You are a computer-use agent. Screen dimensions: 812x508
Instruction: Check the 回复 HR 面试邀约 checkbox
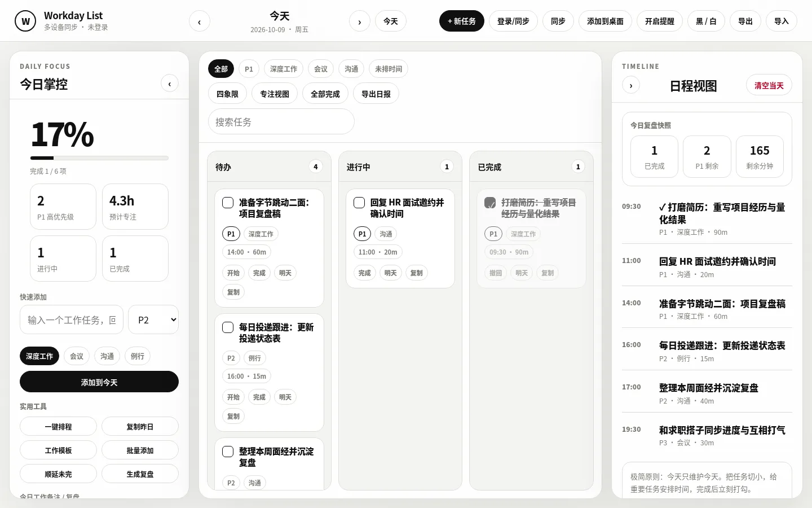click(x=359, y=203)
